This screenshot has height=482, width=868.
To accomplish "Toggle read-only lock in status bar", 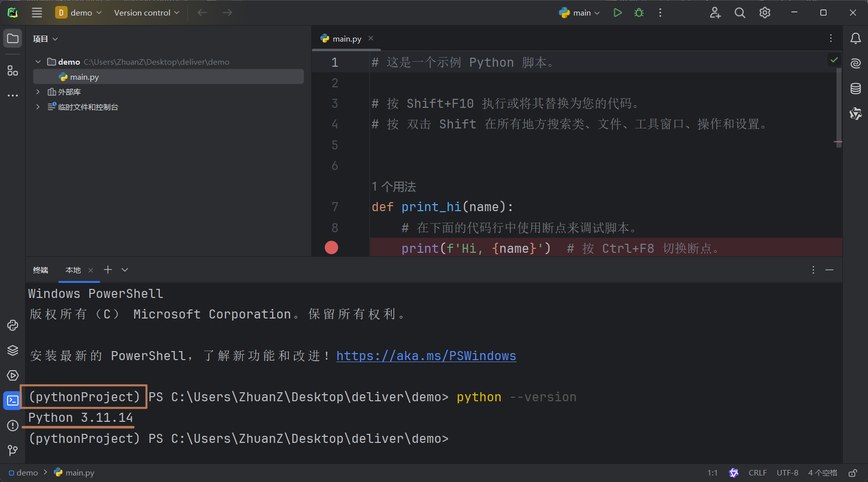I will click(x=852, y=472).
